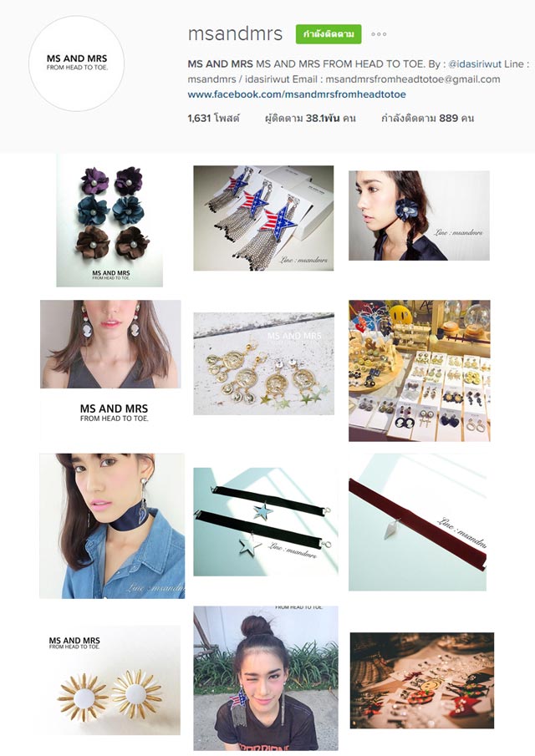Open the jewelry booth display post
Image resolution: width=535 pixels, height=756 pixels.
419,371
